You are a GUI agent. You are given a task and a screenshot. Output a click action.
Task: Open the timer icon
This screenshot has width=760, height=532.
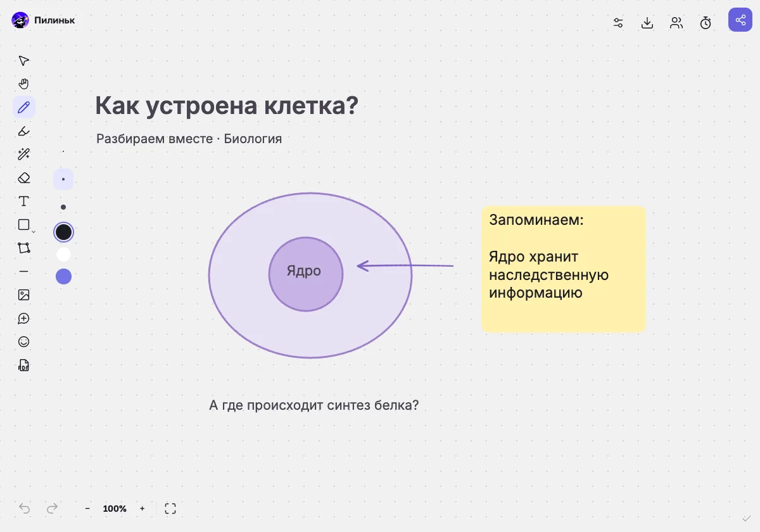(706, 23)
